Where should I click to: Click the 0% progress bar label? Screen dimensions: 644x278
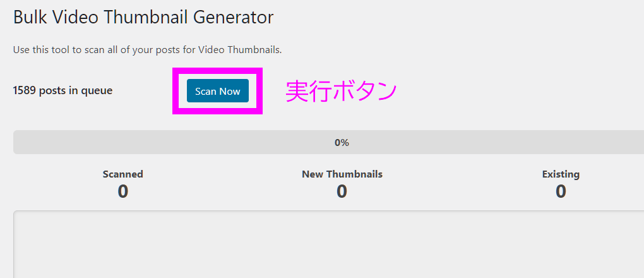(342, 143)
